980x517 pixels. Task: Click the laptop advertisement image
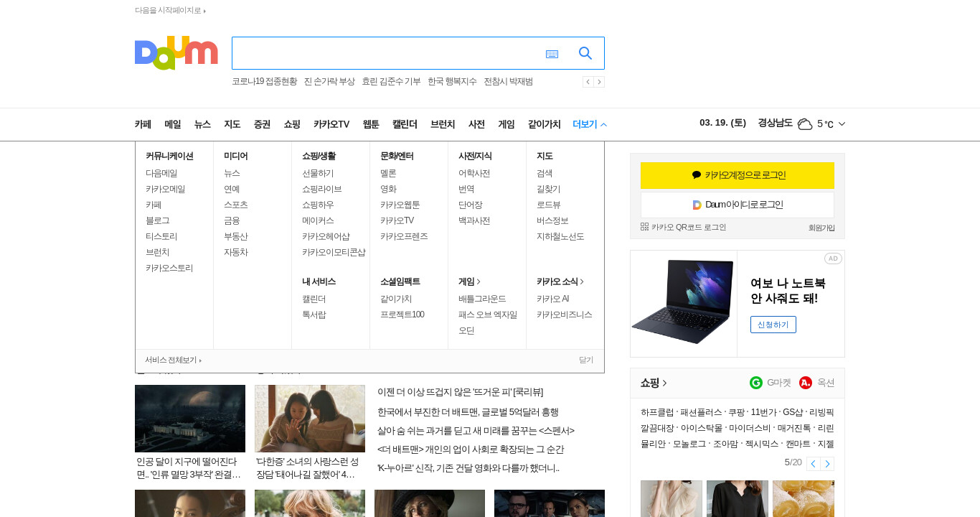tap(684, 303)
